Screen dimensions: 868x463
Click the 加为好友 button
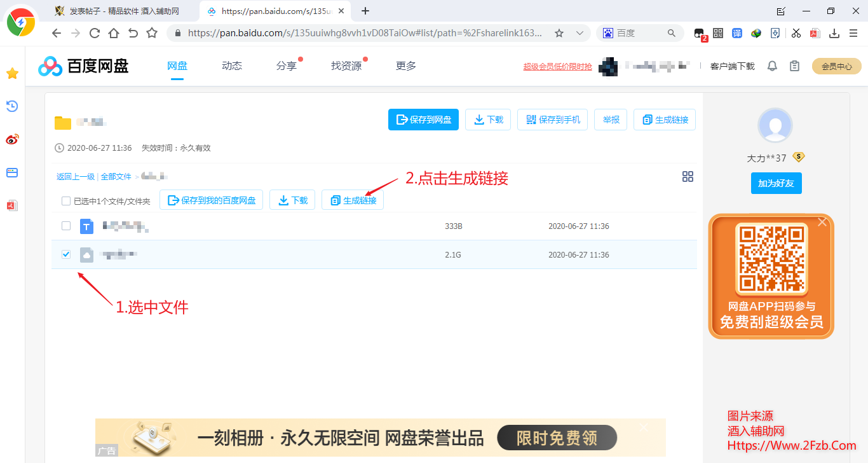tap(776, 183)
